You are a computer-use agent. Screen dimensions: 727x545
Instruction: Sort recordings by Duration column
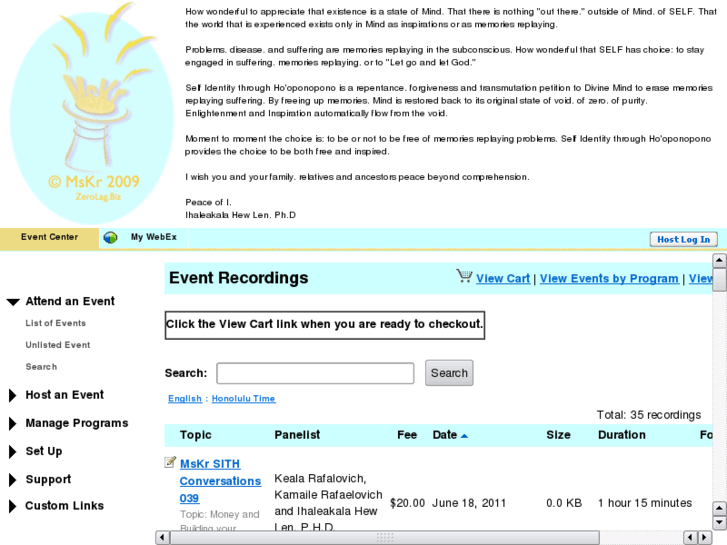[x=622, y=435]
